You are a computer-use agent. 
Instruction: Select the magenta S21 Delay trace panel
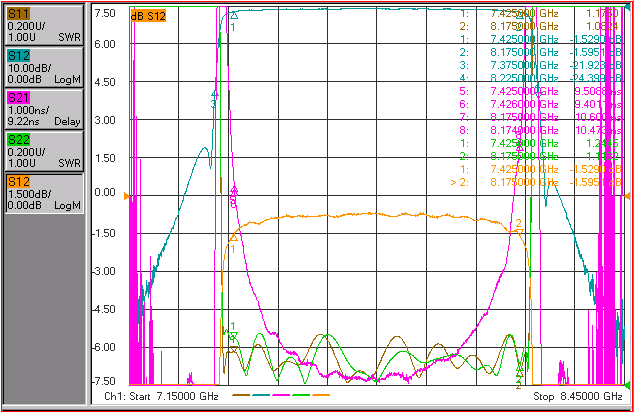click(44, 109)
